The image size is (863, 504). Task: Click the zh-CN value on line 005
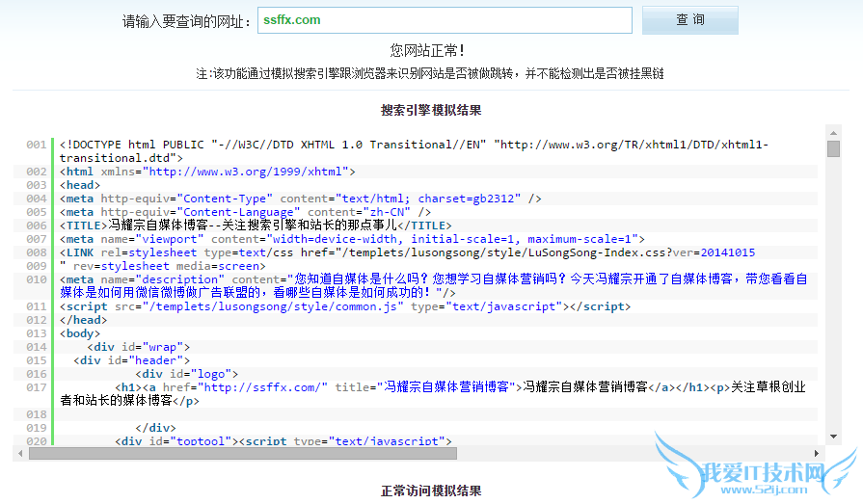(387, 212)
